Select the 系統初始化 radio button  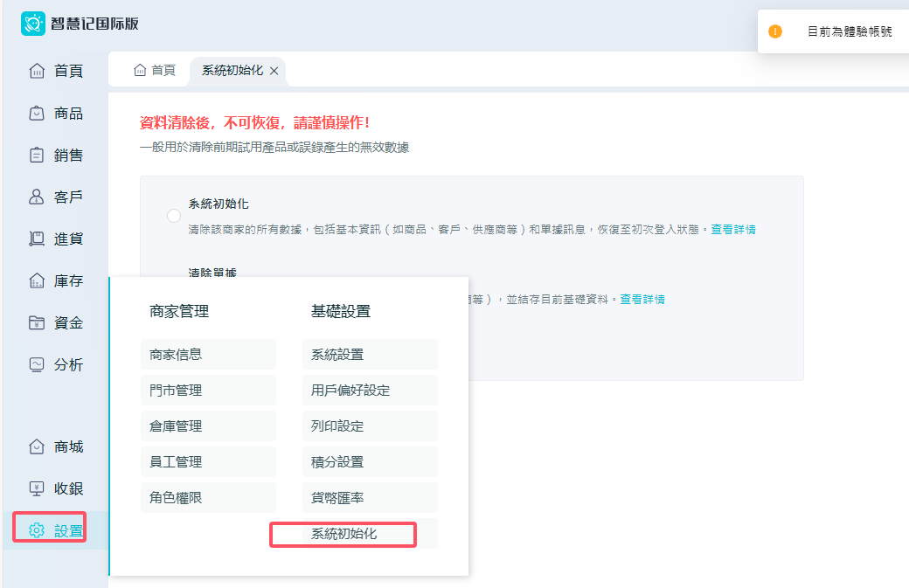coord(174,216)
